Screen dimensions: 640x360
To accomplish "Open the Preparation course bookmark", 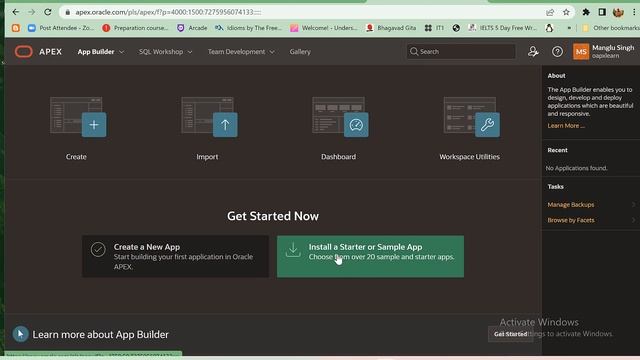I will click(x=136, y=28).
